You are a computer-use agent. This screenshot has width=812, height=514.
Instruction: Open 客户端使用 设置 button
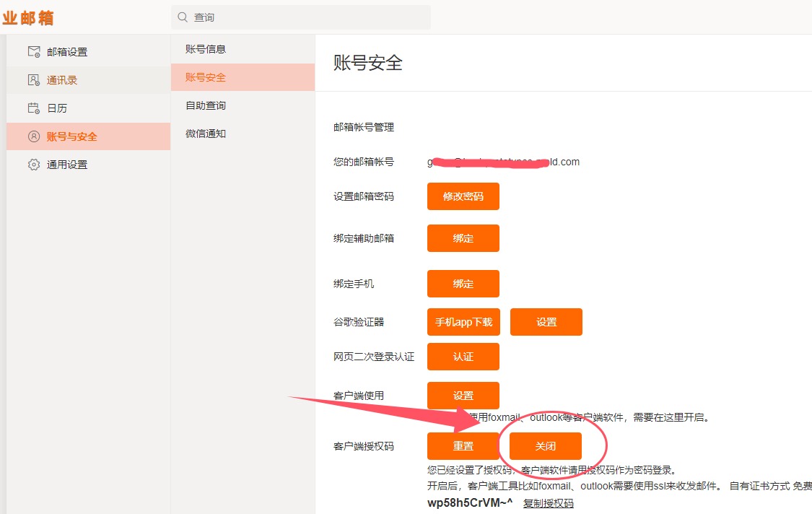[x=463, y=396]
